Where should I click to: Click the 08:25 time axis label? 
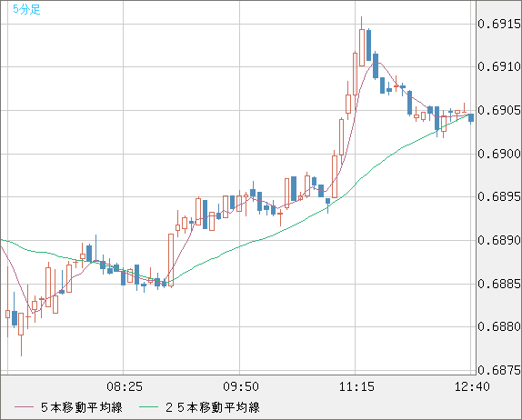pos(125,386)
